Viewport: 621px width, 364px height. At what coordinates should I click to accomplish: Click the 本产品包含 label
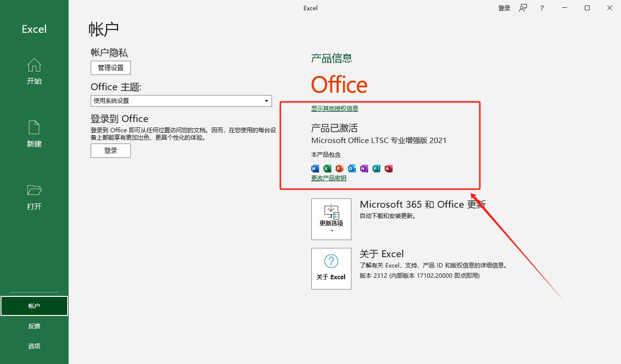[x=326, y=155]
